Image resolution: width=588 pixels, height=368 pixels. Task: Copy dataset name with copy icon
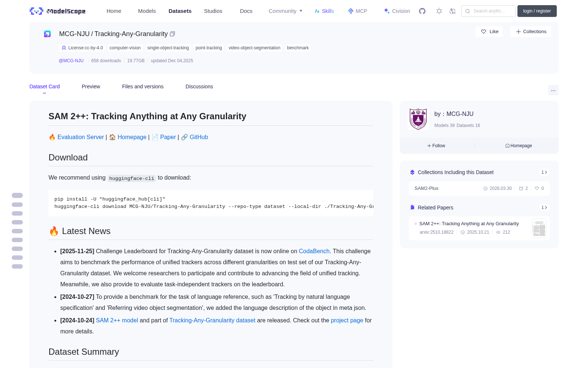click(172, 34)
